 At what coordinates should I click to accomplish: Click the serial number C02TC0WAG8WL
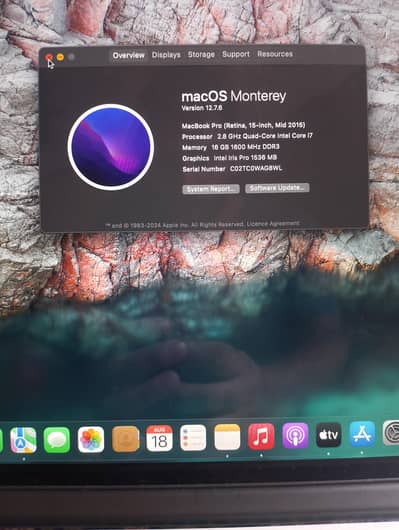pos(256,168)
